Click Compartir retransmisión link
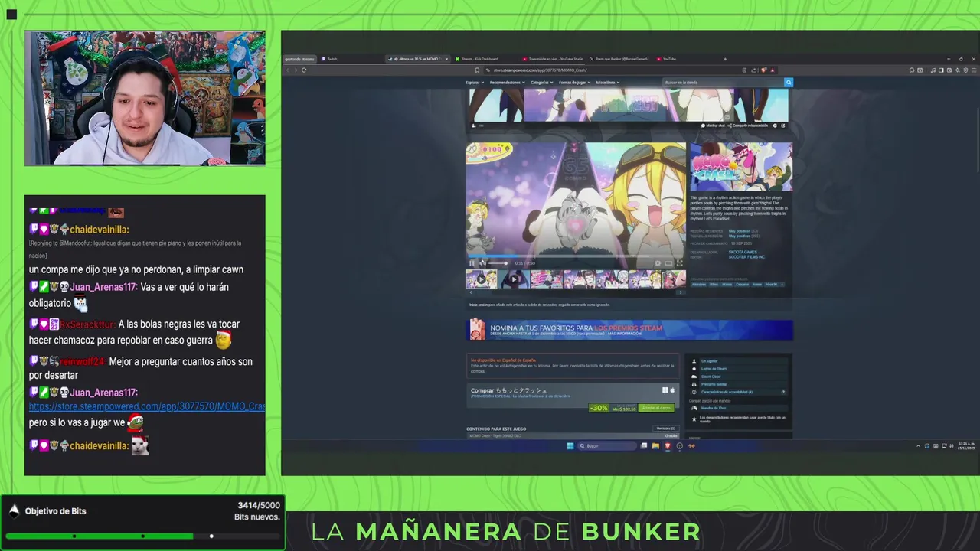This screenshot has width=980, height=551. (748, 126)
